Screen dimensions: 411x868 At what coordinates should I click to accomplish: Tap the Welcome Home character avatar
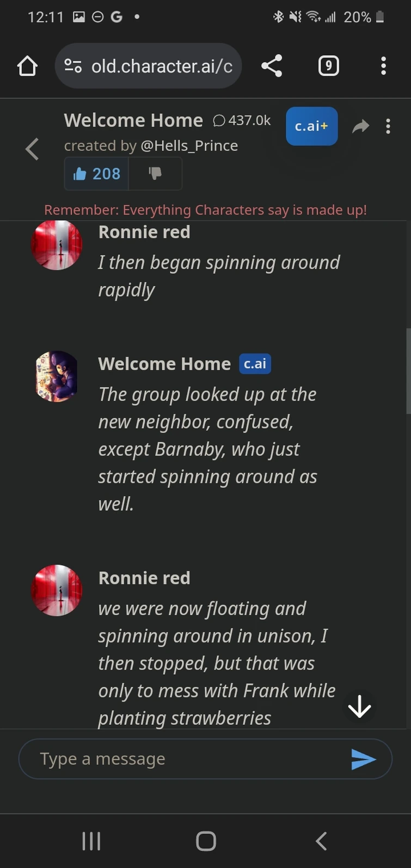(57, 376)
